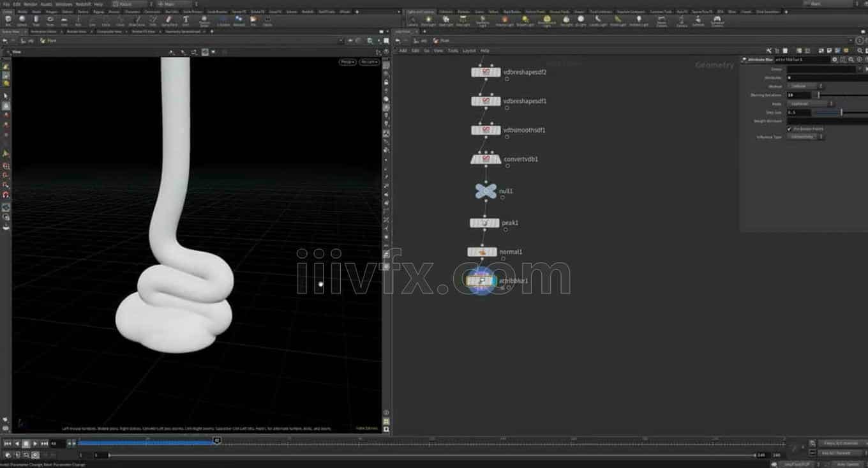This screenshot has width=868, height=468.
Task: Click the Sphere shelf tool
Action: 22,20
